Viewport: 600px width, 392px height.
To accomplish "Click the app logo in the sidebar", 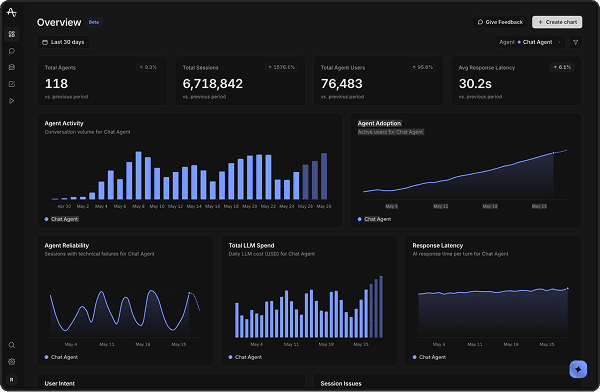I will (12, 12).
